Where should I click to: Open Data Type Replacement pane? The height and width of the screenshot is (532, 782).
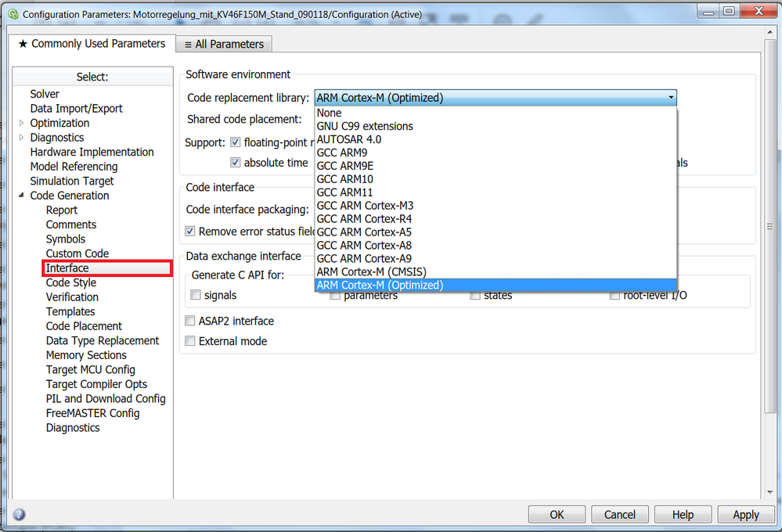click(x=103, y=340)
